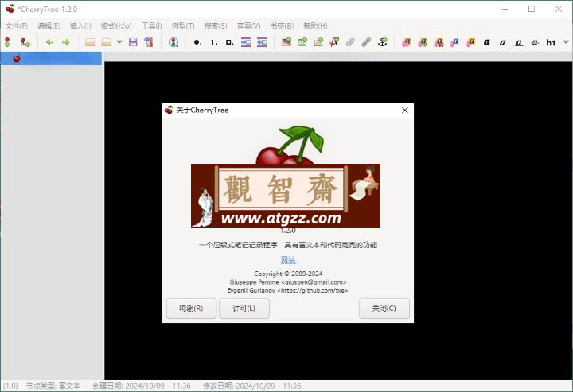Go back to previously visited node
The height and width of the screenshot is (392, 573).
coord(49,42)
